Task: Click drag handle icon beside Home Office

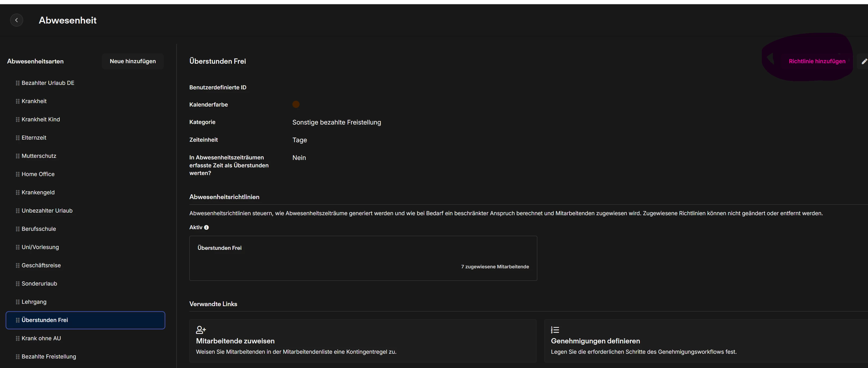Action: [17, 174]
